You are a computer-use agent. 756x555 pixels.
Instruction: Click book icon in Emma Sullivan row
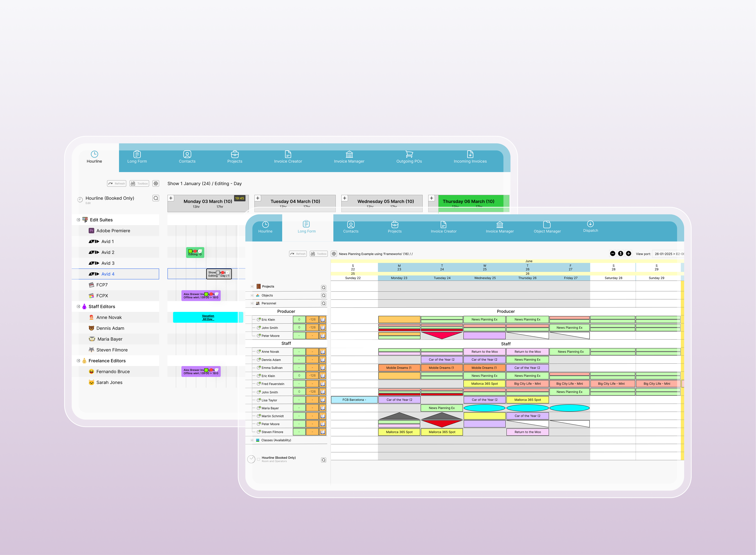(x=322, y=368)
